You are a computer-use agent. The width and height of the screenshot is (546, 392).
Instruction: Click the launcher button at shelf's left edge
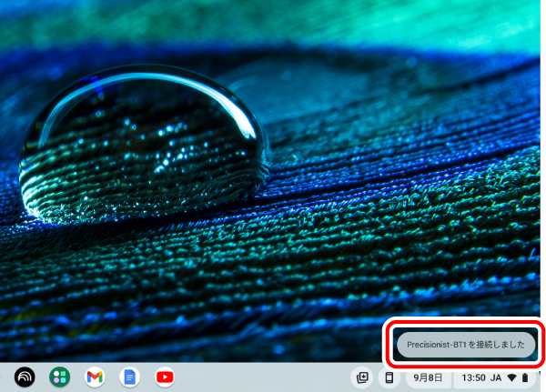pos(4,377)
